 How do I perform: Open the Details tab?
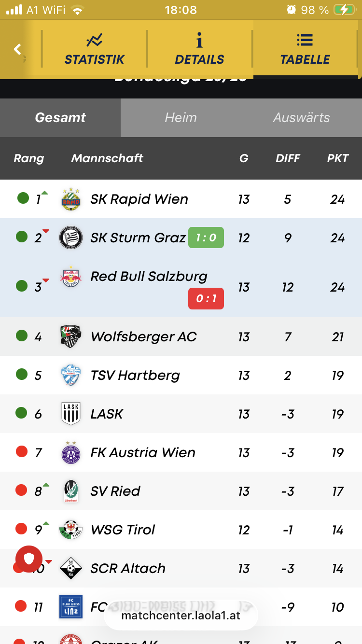[199, 49]
